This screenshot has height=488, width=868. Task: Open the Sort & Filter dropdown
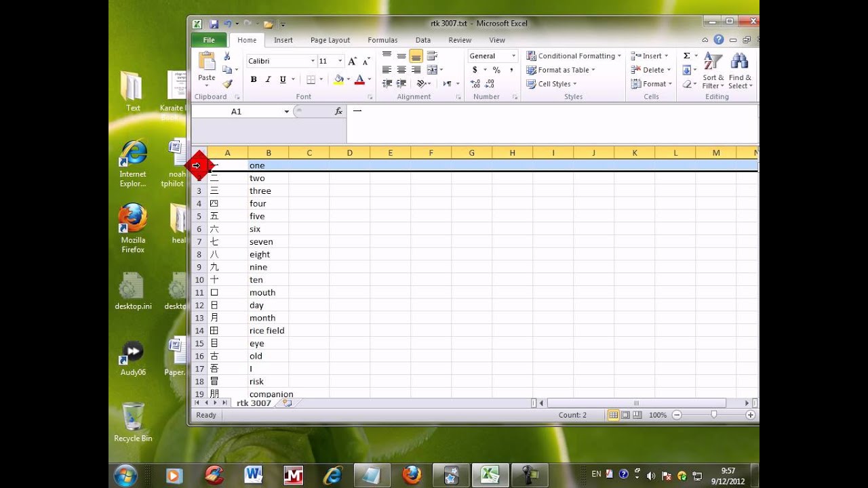point(713,70)
